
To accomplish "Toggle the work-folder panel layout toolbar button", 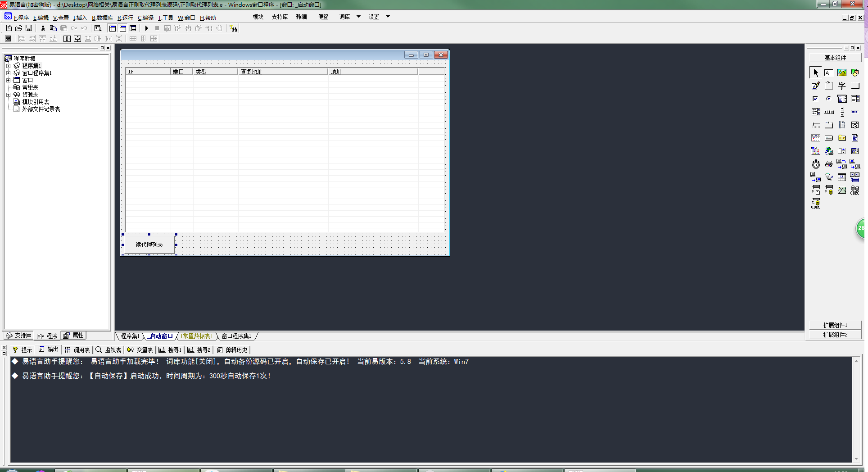I will (x=113, y=28).
